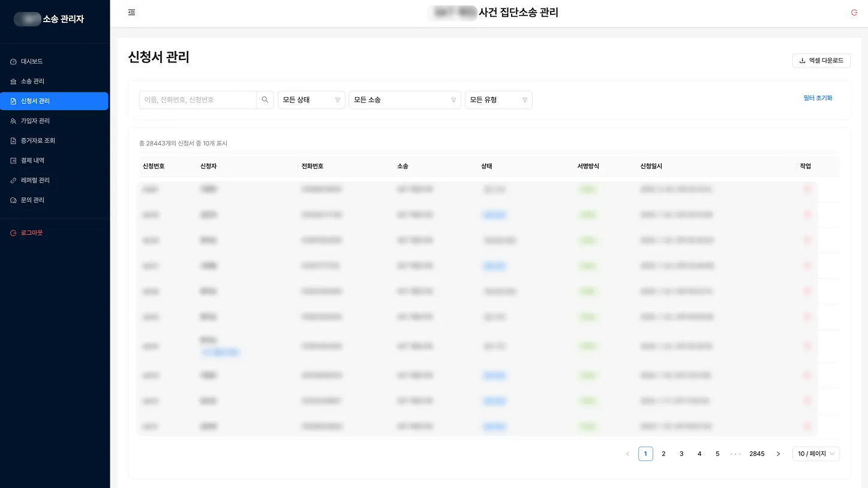
Task: Click the 신청번호 column header
Action: pyautogui.click(x=154, y=166)
